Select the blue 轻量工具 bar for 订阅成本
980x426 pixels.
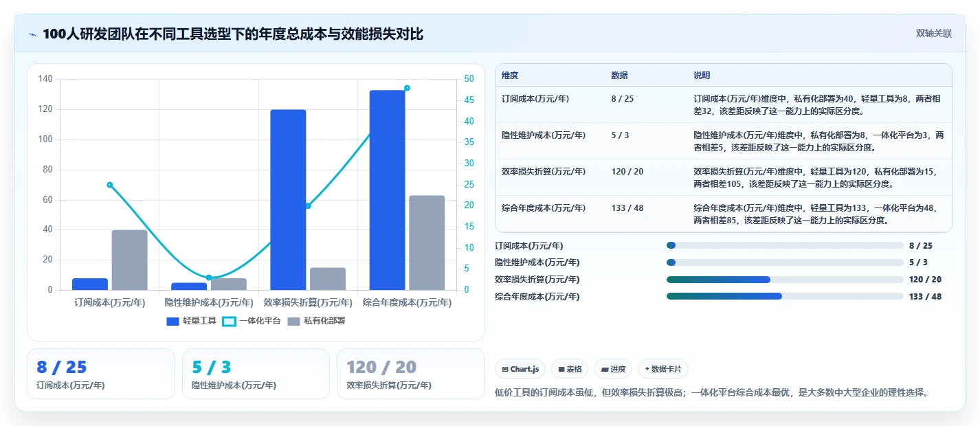(x=90, y=284)
